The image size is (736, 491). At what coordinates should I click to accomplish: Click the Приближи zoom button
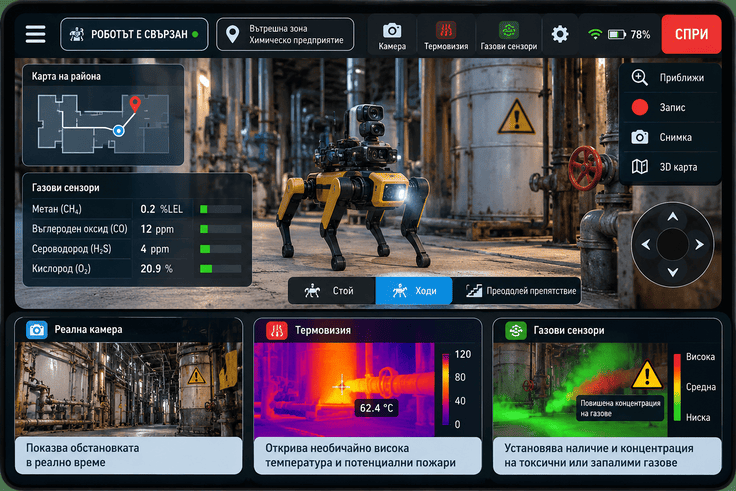670,77
